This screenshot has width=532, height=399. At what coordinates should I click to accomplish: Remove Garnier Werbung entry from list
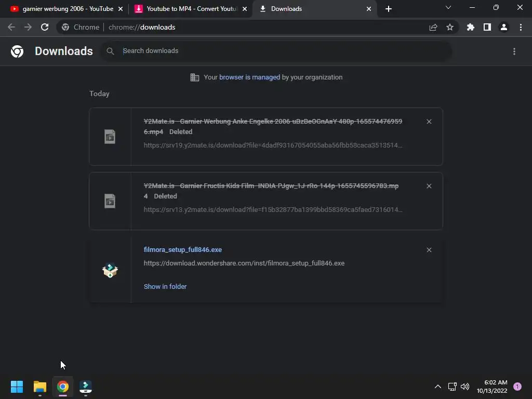point(429,122)
